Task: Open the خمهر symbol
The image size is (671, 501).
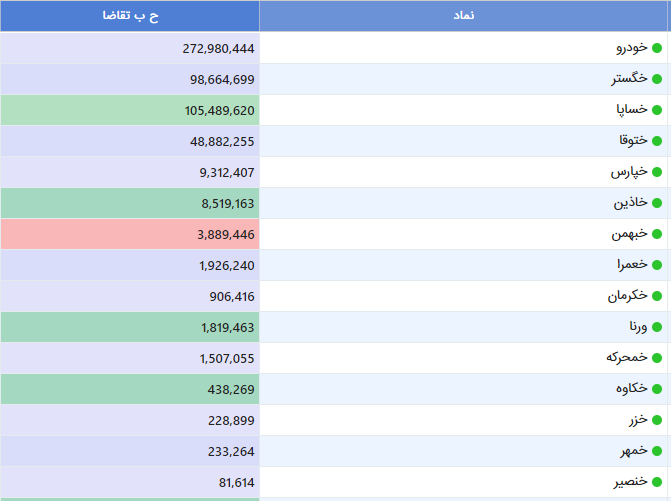Action: point(634,451)
